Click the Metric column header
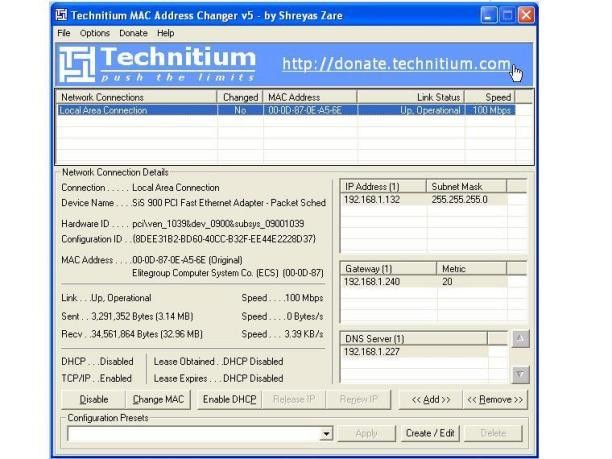 pos(471,268)
